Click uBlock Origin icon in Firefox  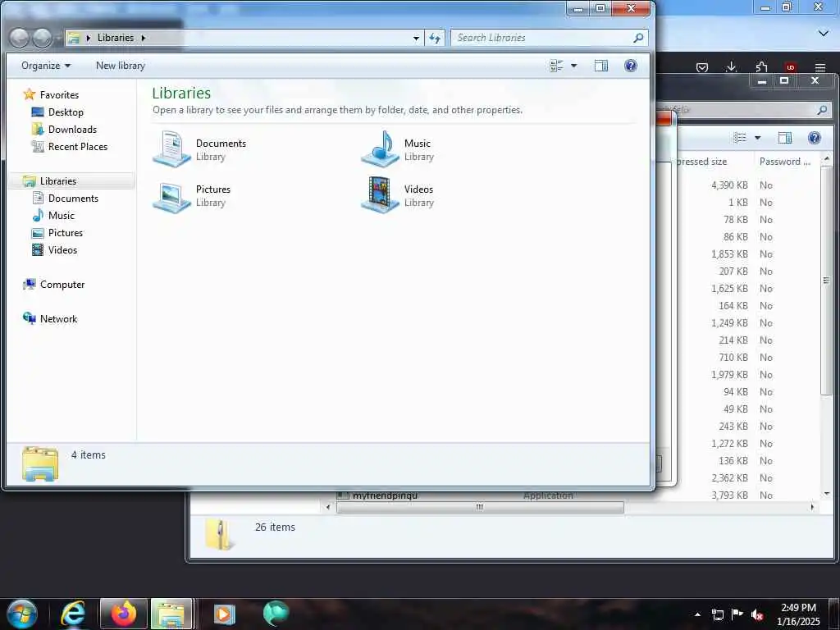790,67
